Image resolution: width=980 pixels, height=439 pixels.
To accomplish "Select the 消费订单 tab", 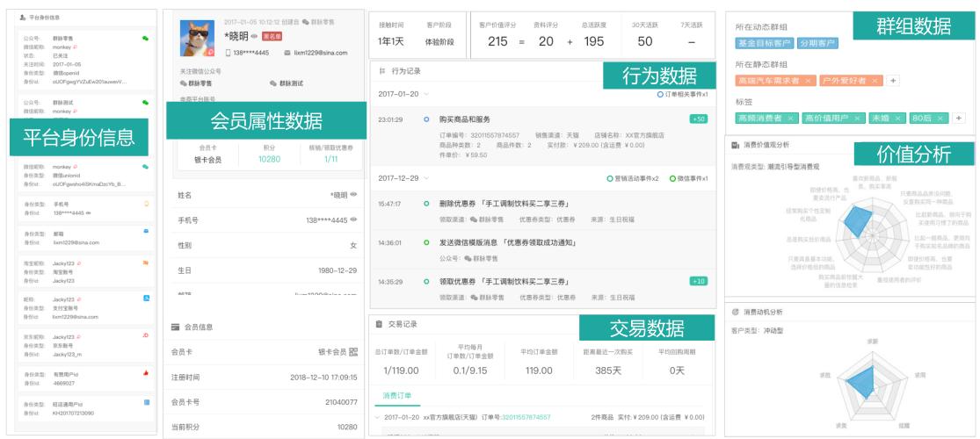I will (x=396, y=396).
